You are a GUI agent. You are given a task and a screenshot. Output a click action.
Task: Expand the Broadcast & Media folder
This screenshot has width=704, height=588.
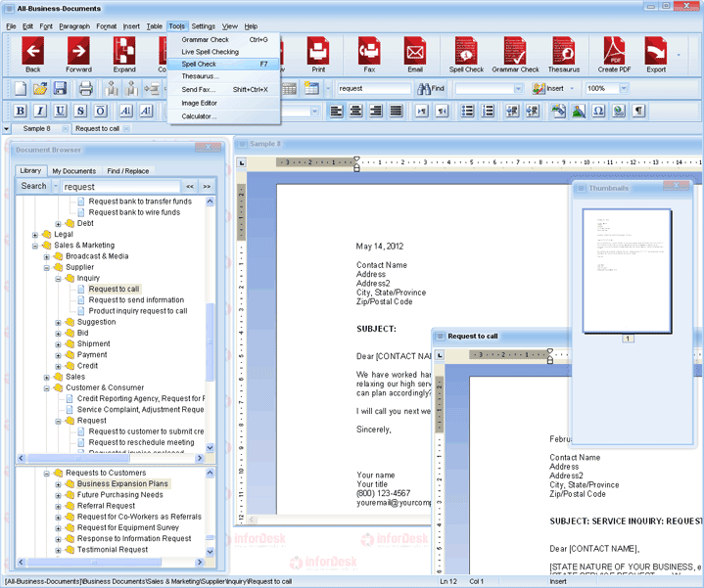[47, 257]
